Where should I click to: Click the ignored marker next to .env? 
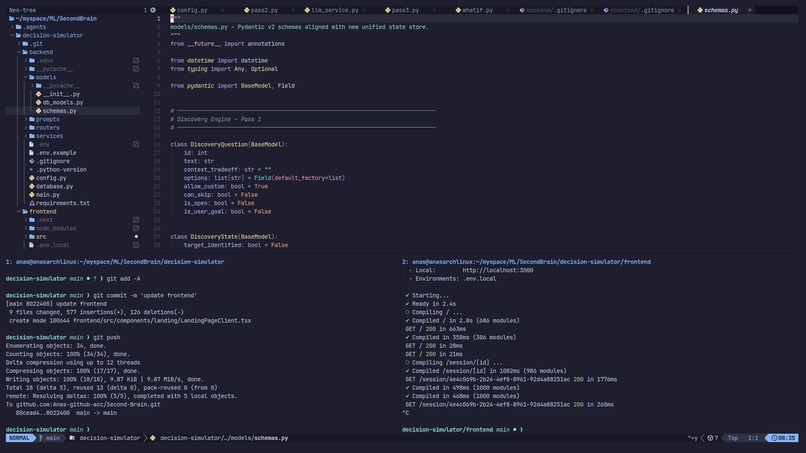(136, 144)
